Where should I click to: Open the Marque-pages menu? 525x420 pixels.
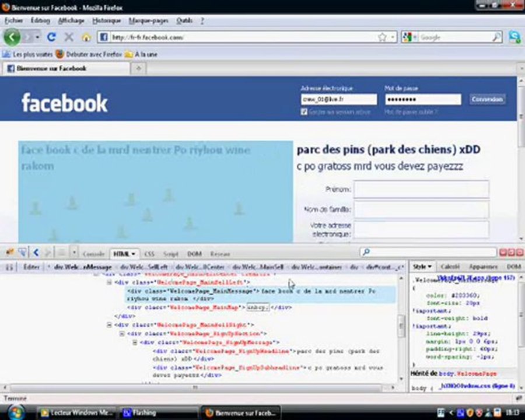pyautogui.click(x=148, y=21)
